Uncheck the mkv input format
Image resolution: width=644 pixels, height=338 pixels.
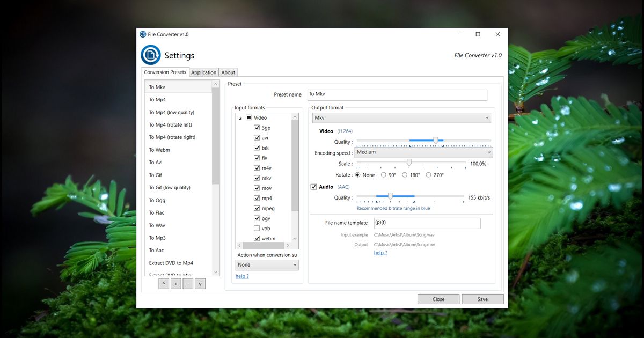pos(257,178)
